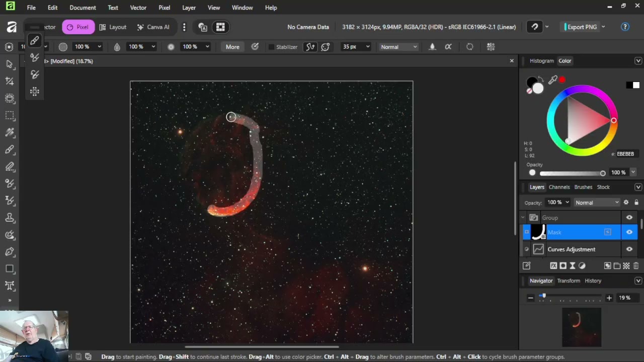Click the snapping magnet icon
The image size is (644, 362).
tap(535, 27)
